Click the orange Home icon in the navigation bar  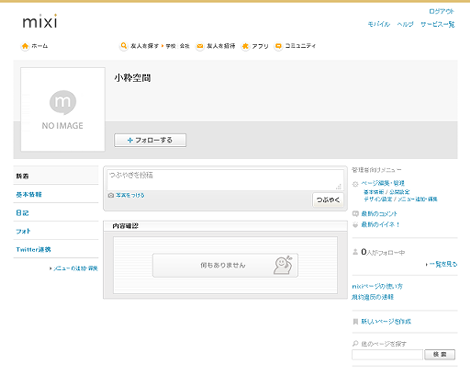click(25, 46)
